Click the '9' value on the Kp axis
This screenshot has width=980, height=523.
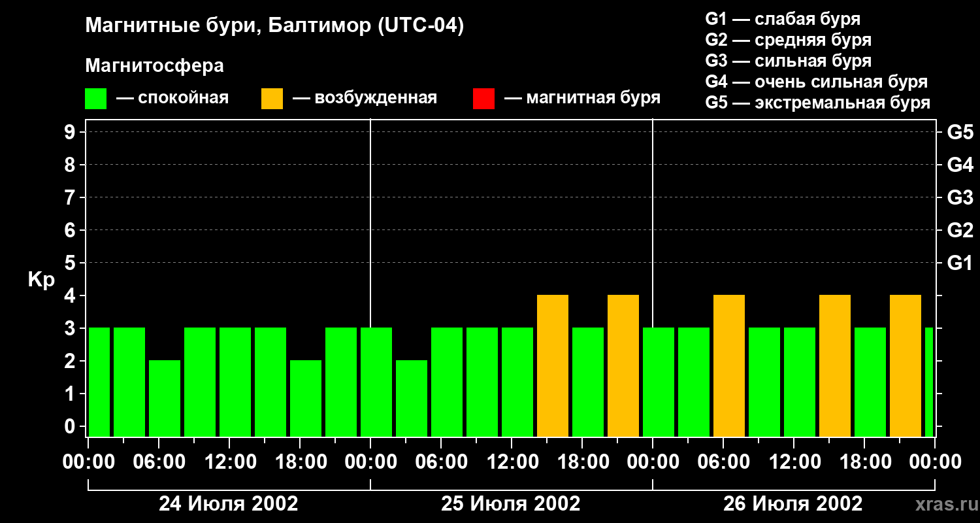(x=71, y=132)
